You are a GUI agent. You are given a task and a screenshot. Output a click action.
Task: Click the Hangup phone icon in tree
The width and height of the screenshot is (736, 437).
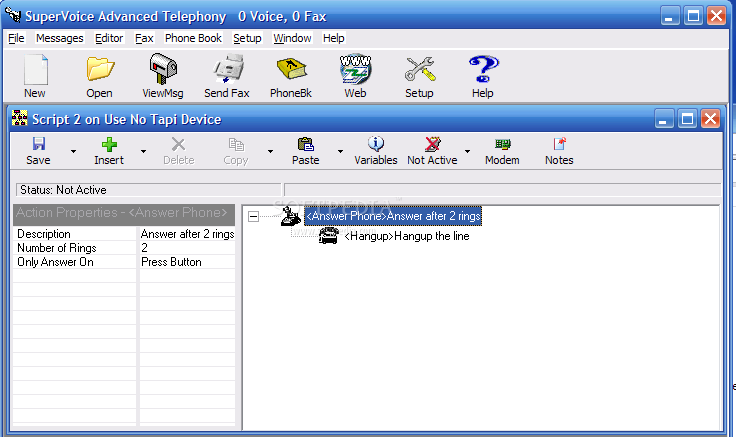pyautogui.click(x=329, y=236)
